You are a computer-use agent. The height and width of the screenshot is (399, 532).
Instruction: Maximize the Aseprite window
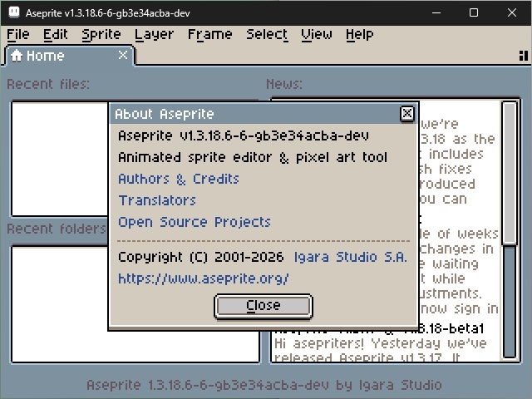click(474, 12)
